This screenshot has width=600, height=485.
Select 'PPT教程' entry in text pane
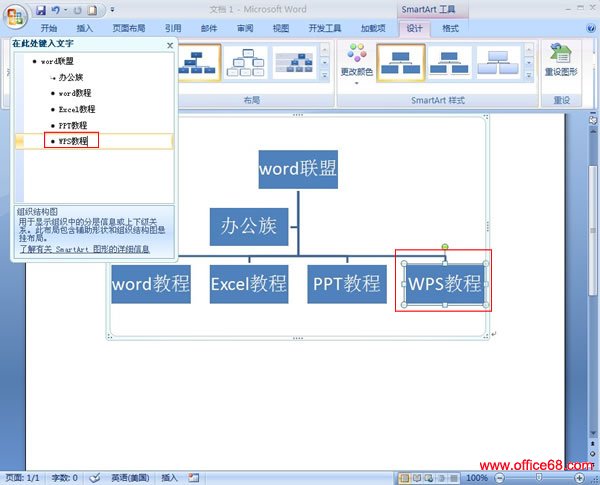(x=73, y=125)
